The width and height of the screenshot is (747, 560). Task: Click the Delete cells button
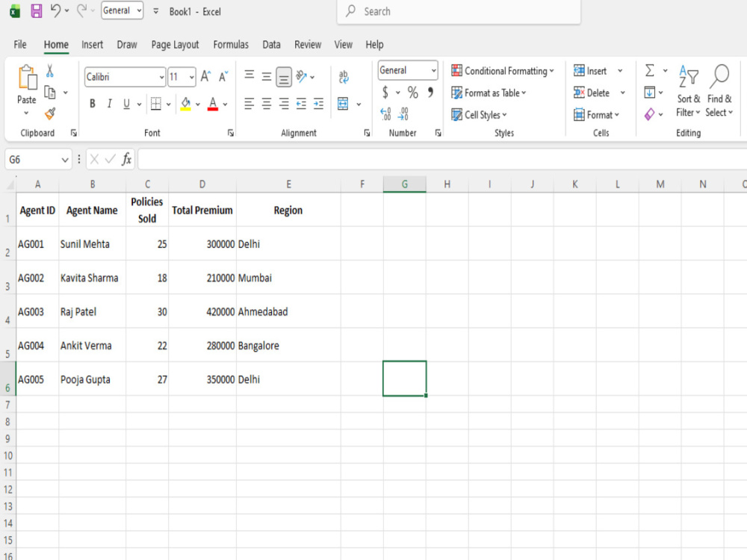[591, 93]
